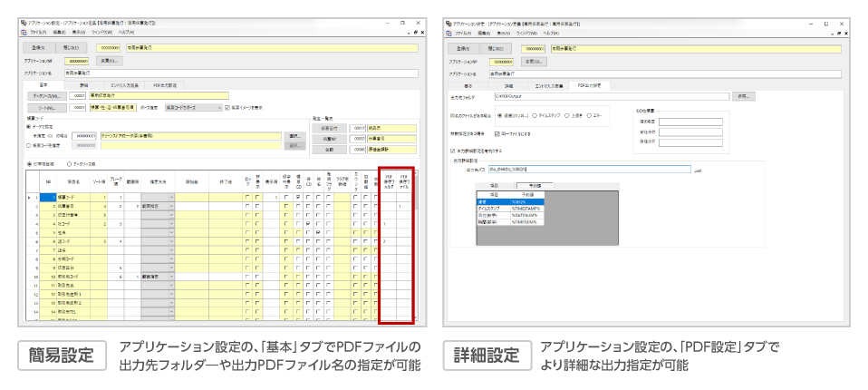Click the row selector arrow beside 帳票コード
The width and height of the screenshot is (868, 390).
click(30, 197)
